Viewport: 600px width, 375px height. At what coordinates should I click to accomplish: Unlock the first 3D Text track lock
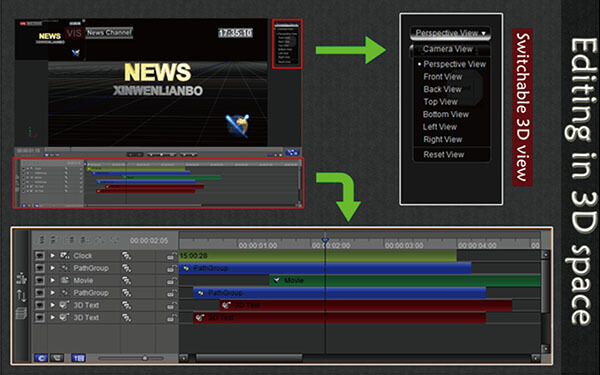click(172, 305)
